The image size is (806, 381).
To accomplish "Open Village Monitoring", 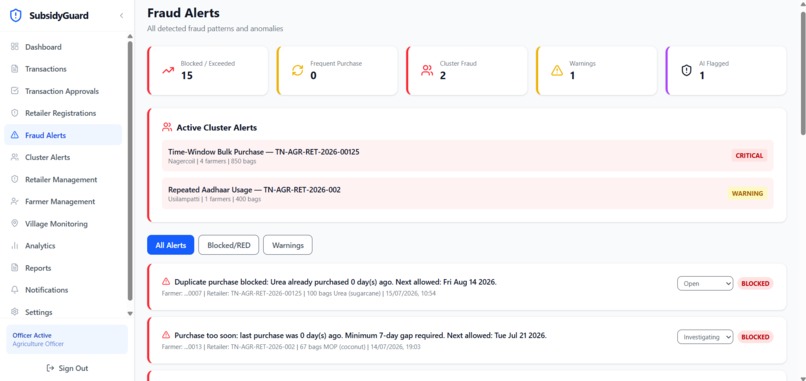I will pos(63,224).
